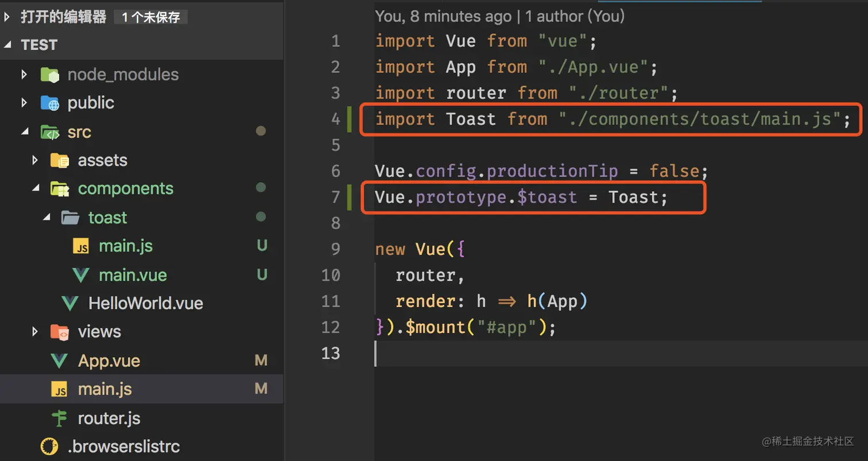This screenshot has height=461, width=868.
Task: Click the 1 个未保存 unsaved badge
Action: [150, 17]
